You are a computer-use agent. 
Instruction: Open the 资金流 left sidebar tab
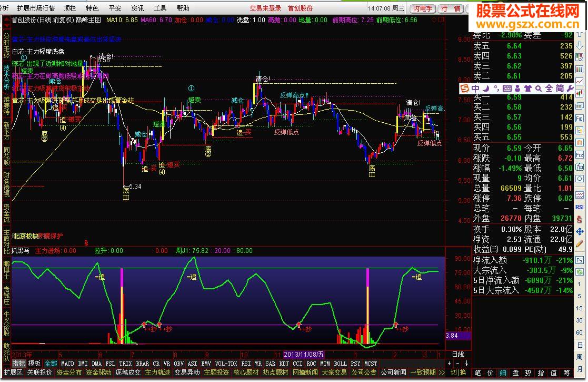(6, 213)
